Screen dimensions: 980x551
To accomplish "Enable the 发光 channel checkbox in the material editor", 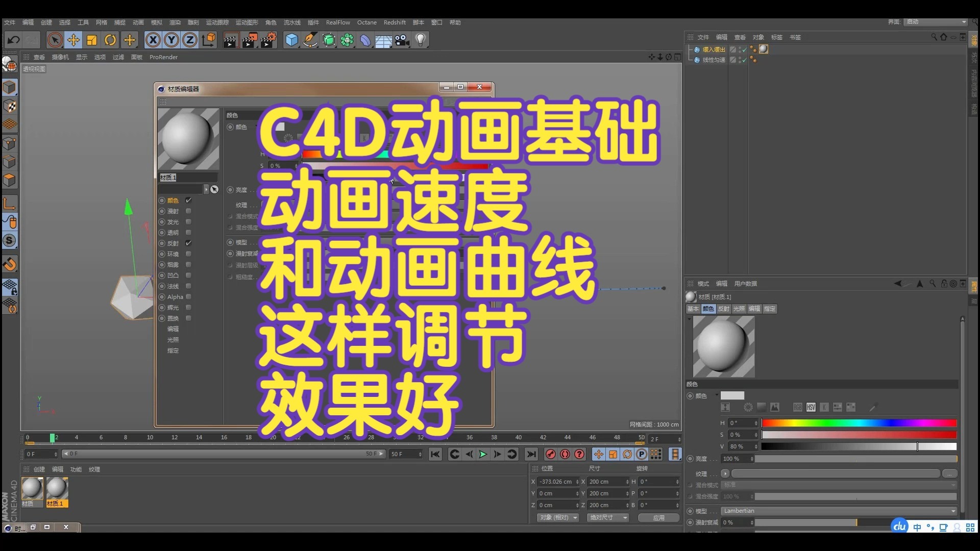I will (x=188, y=222).
